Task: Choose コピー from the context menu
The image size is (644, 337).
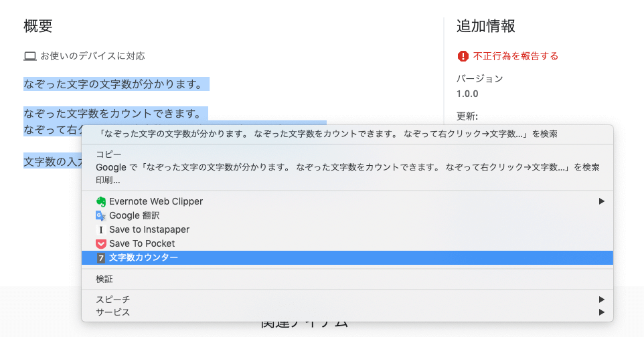Action: [347, 154]
